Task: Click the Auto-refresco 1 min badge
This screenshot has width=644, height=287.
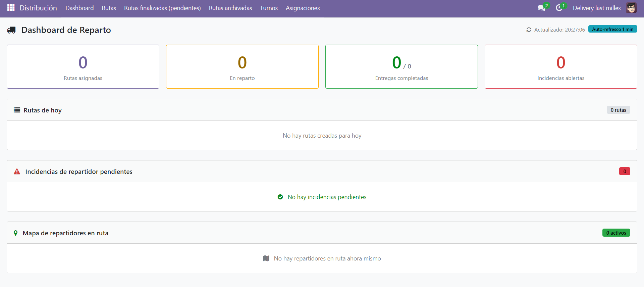Action: (613, 29)
